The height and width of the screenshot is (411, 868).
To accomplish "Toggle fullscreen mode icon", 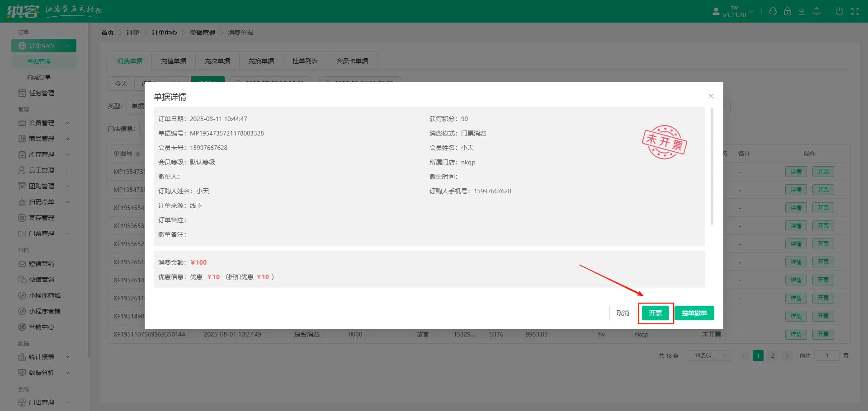I will (x=855, y=11).
